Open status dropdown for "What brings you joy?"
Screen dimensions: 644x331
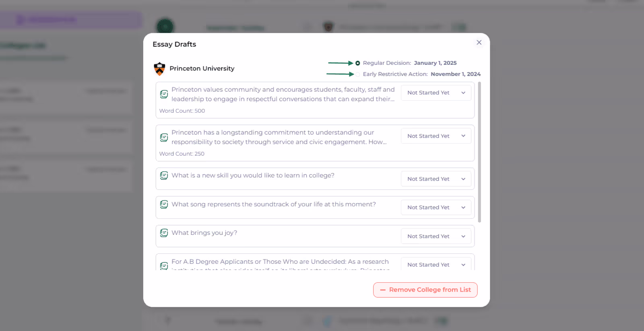pyautogui.click(x=436, y=236)
